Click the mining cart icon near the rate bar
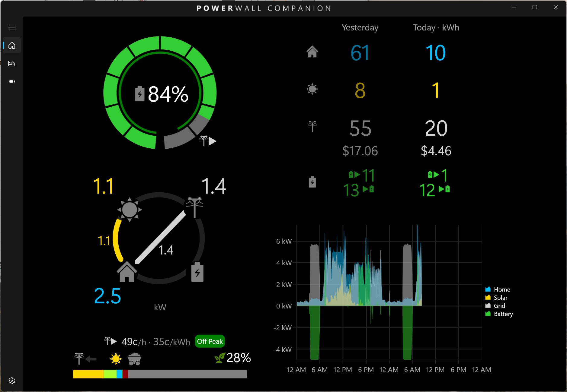The height and width of the screenshot is (392, 567). 135,359
